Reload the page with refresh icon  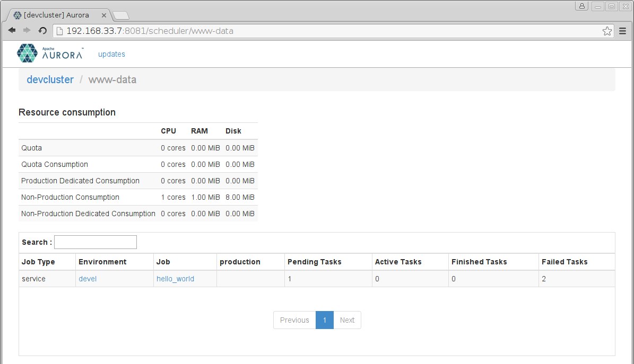click(x=43, y=31)
